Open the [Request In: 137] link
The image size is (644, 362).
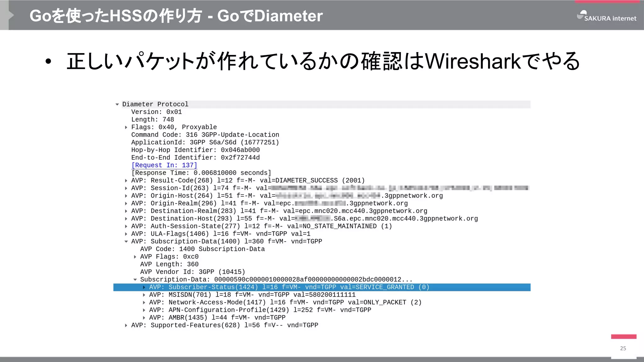(164, 165)
